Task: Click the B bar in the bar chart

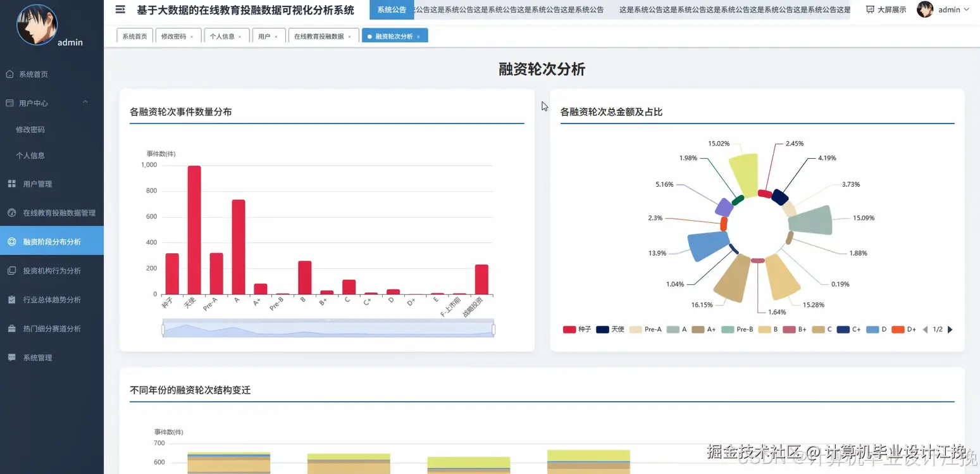Action: coord(305,278)
